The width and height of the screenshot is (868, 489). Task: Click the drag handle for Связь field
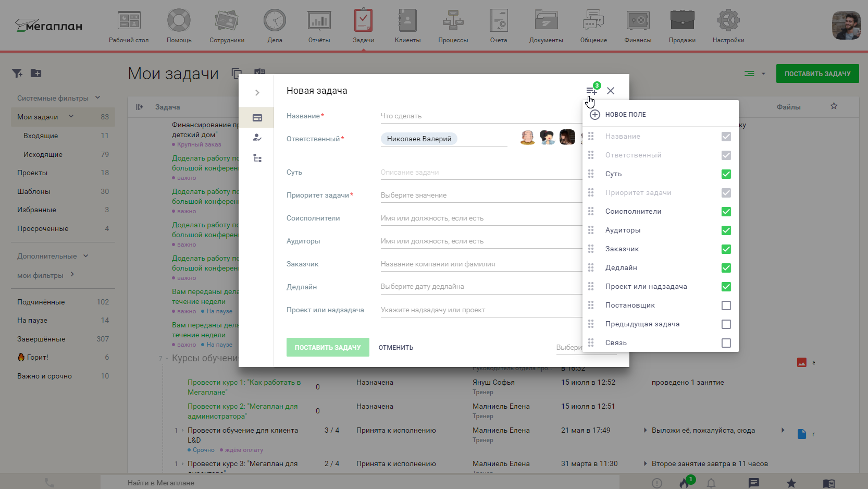(x=591, y=343)
